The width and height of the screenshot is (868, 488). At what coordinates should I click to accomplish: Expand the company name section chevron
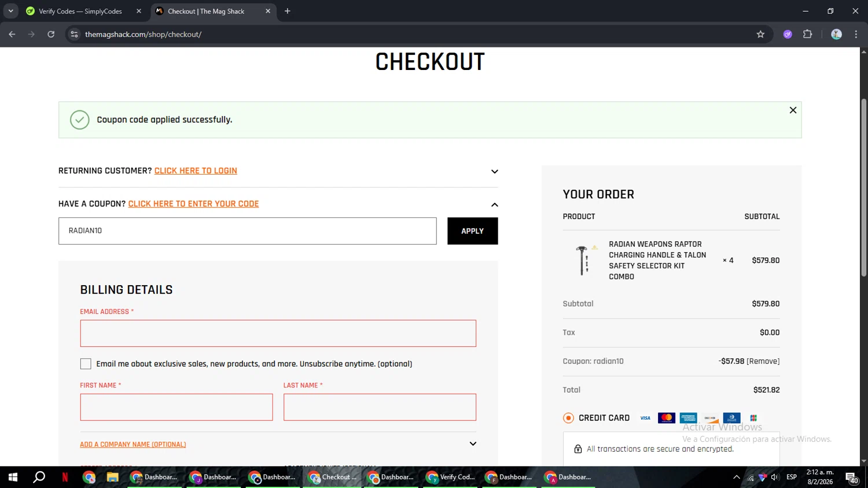click(x=473, y=443)
